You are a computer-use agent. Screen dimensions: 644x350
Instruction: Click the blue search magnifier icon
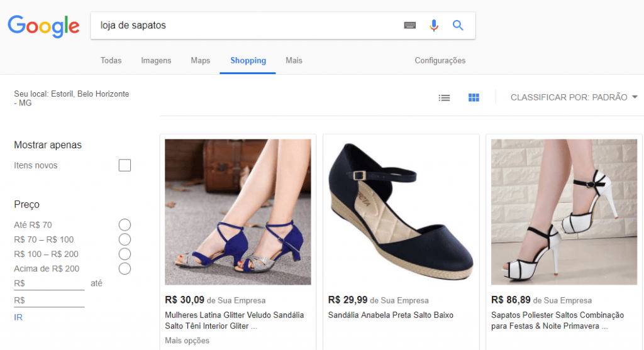pyautogui.click(x=458, y=25)
